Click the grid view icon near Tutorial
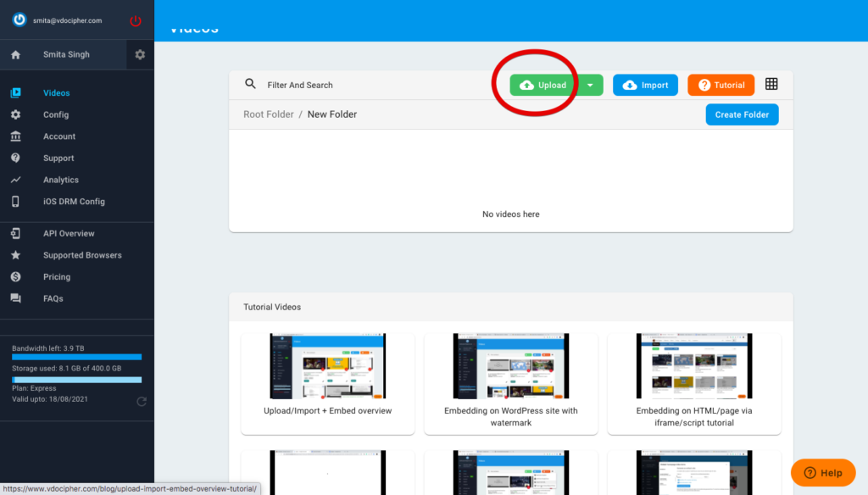Viewport: 868px width, 495px height. point(771,84)
